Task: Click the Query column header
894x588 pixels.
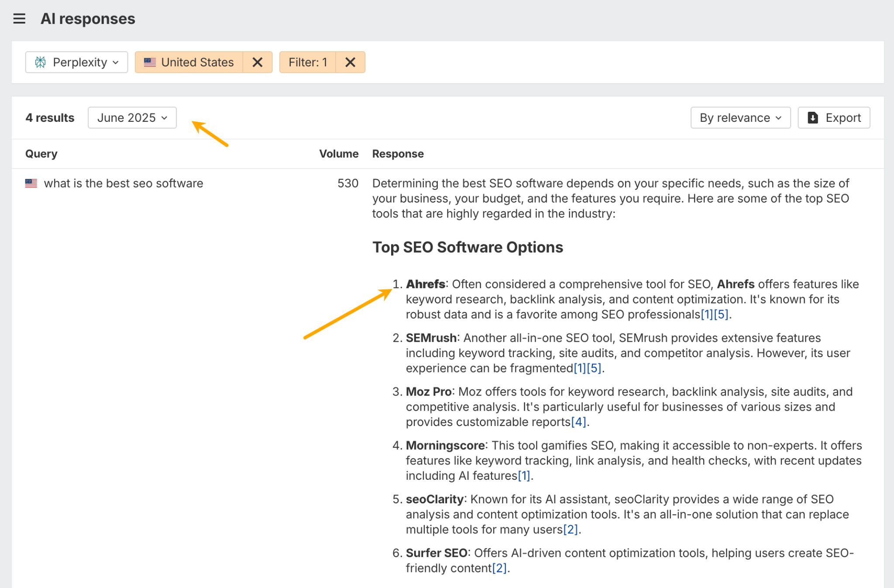Action: [x=41, y=153]
